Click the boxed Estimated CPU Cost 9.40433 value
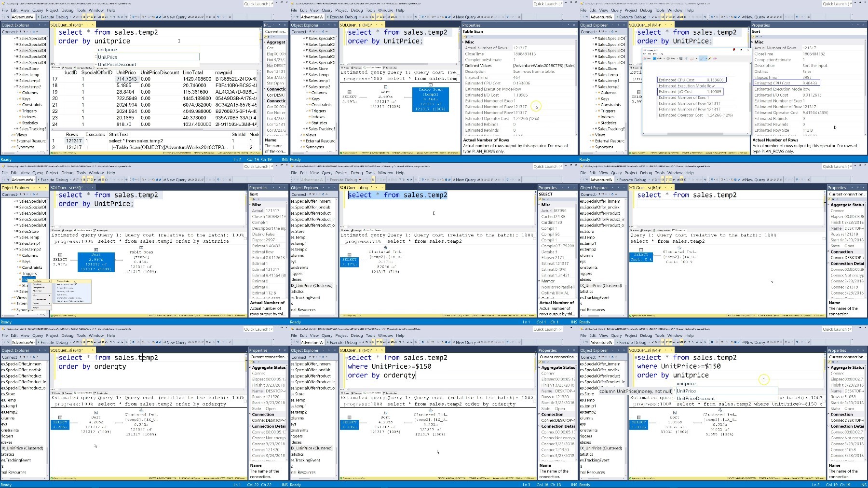The width and height of the screenshot is (868, 488). click(x=787, y=83)
